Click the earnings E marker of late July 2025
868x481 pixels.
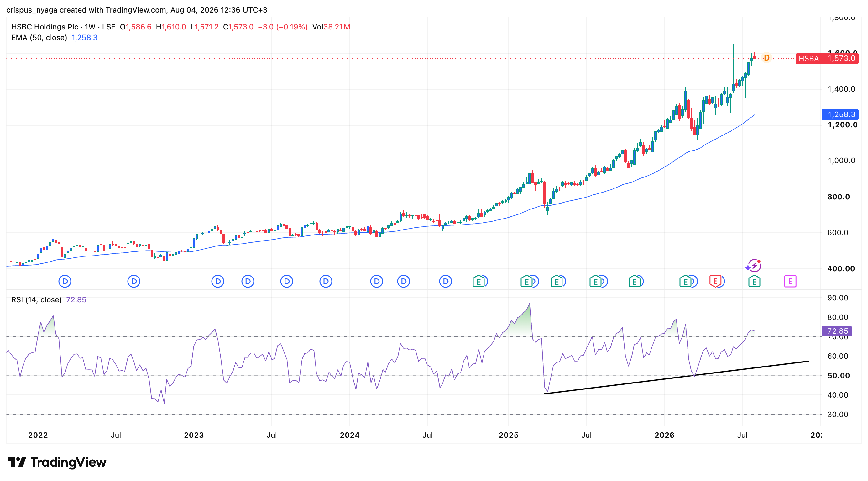595,281
